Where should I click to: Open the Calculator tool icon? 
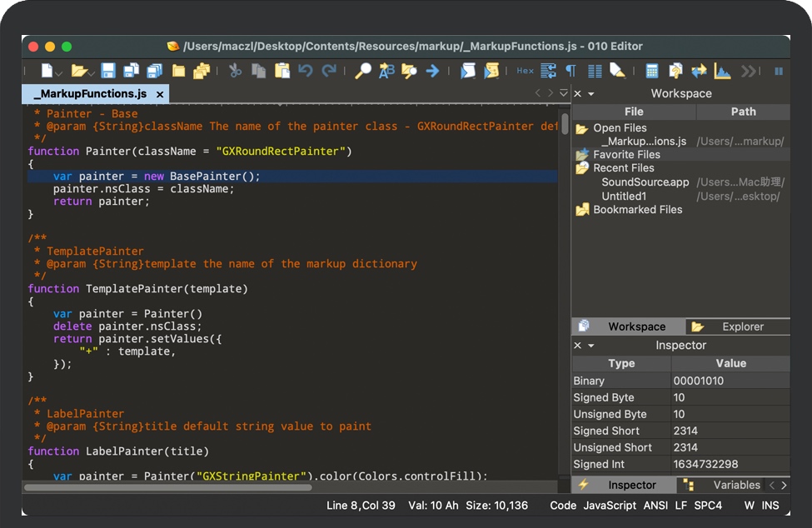point(652,71)
